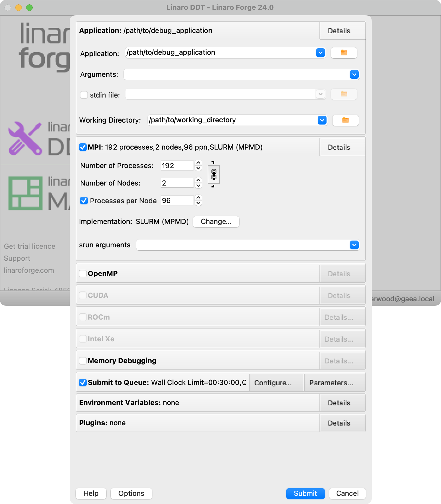This screenshot has height=504, width=441.
Task: Open the queue Configure... button
Action: pyautogui.click(x=276, y=382)
